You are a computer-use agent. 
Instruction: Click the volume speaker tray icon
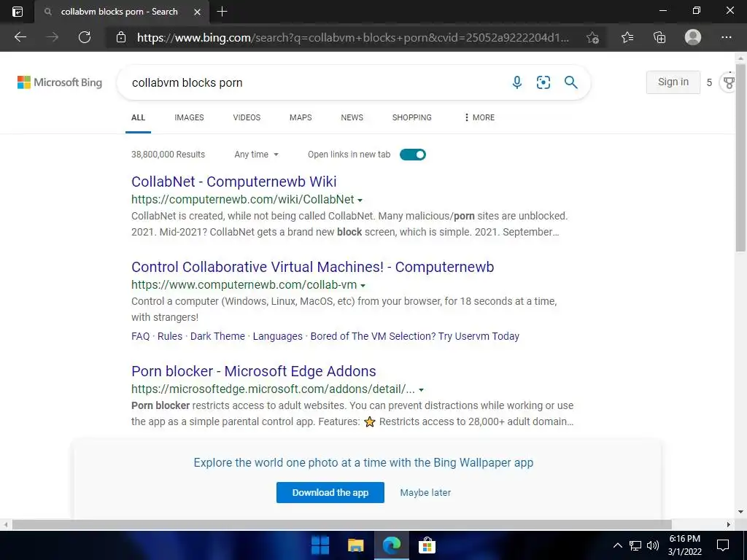tap(653, 545)
